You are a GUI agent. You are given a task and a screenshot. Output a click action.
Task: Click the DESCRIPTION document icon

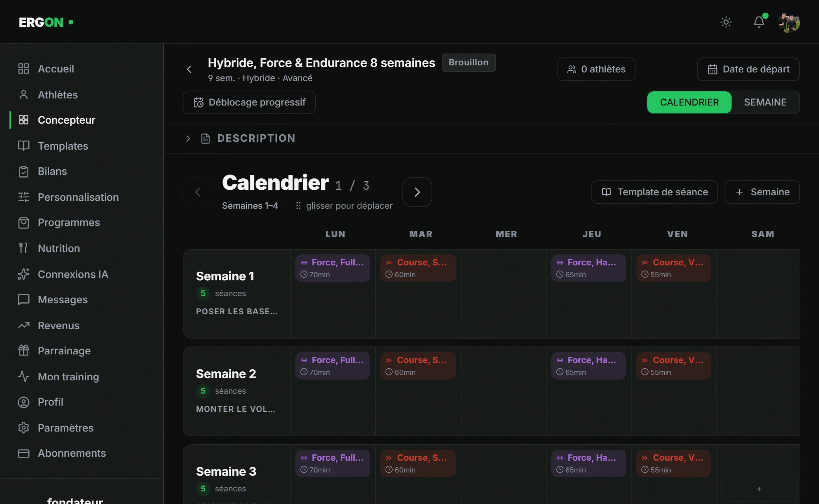[206, 139]
